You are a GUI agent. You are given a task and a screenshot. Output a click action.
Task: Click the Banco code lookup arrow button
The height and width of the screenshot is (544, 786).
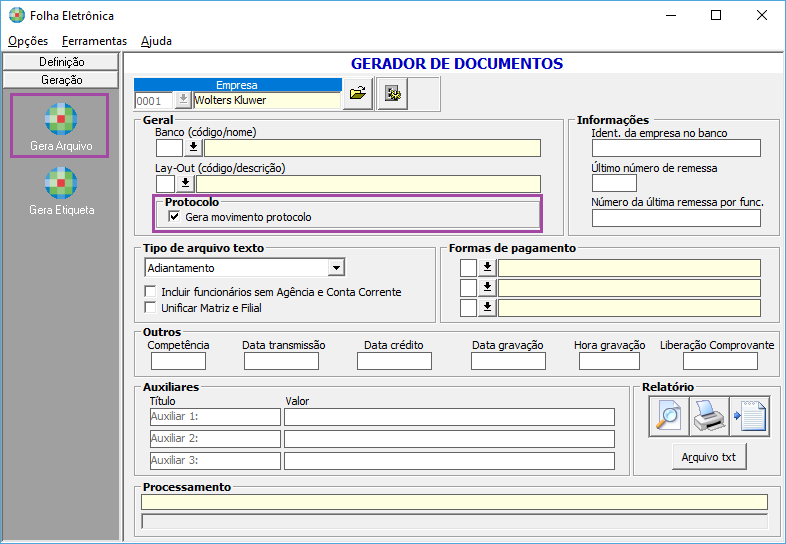tap(193, 148)
